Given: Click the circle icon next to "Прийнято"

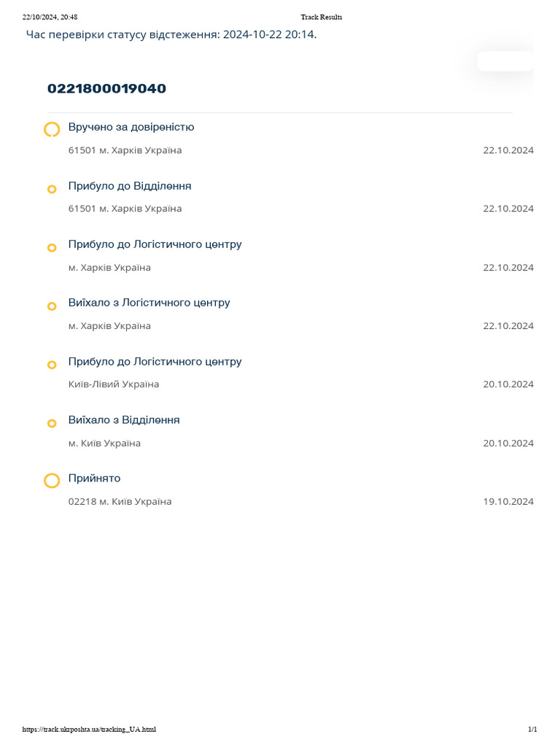Looking at the screenshot, I should pyautogui.click(x=52, y=481).
